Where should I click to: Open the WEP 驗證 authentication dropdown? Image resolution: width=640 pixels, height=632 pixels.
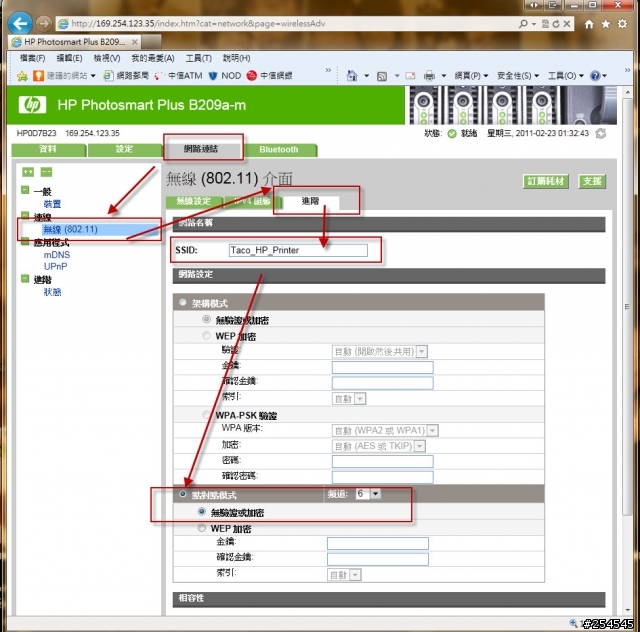tap(380, 352)
